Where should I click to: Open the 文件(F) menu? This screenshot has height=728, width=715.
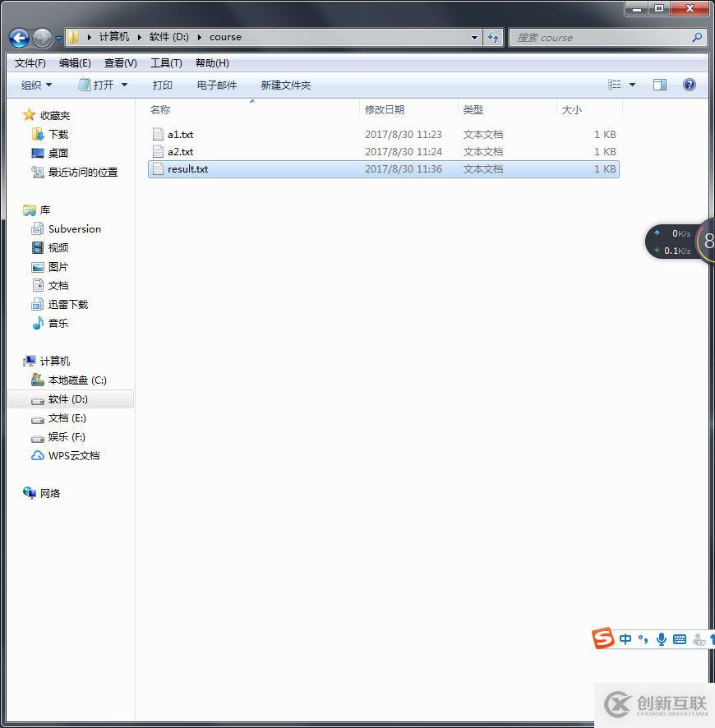pos(30,63)
